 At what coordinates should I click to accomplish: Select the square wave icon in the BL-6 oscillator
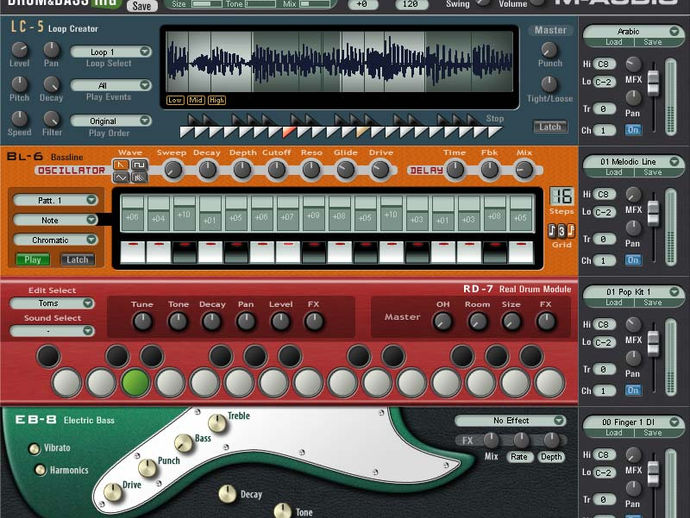(x=139, y=165)
